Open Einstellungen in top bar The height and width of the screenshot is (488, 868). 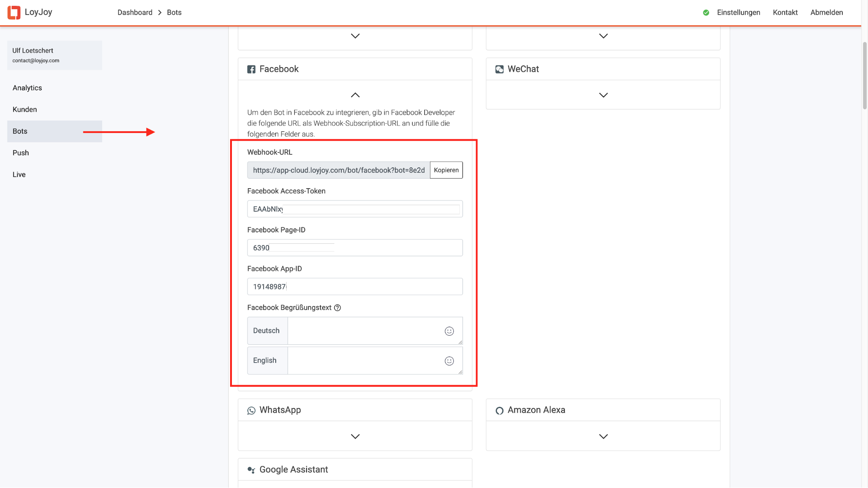pyautogui.click(x=738, y=13)
